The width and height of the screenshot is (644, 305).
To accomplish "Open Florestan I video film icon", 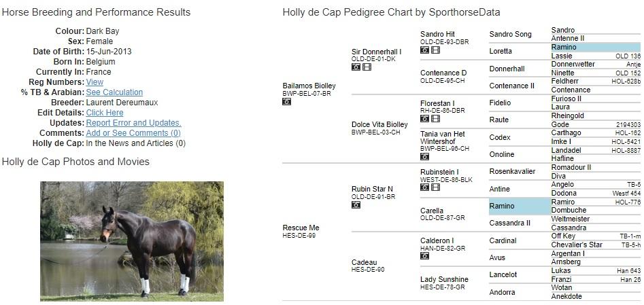I will pyautogui.click(x=435, y=119).
